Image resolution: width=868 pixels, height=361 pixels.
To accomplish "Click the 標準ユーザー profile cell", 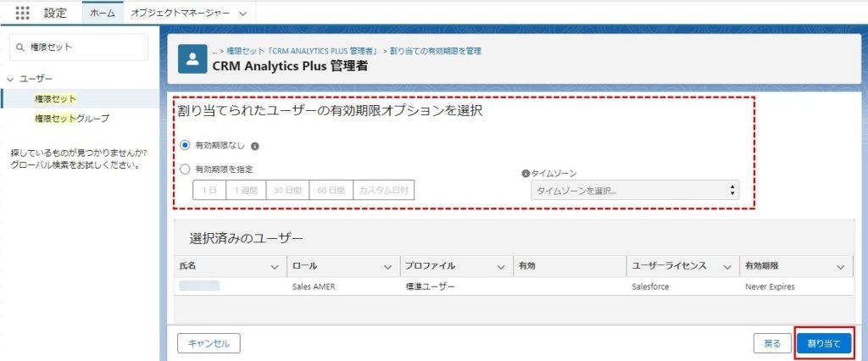I will [x=430, y=286].
